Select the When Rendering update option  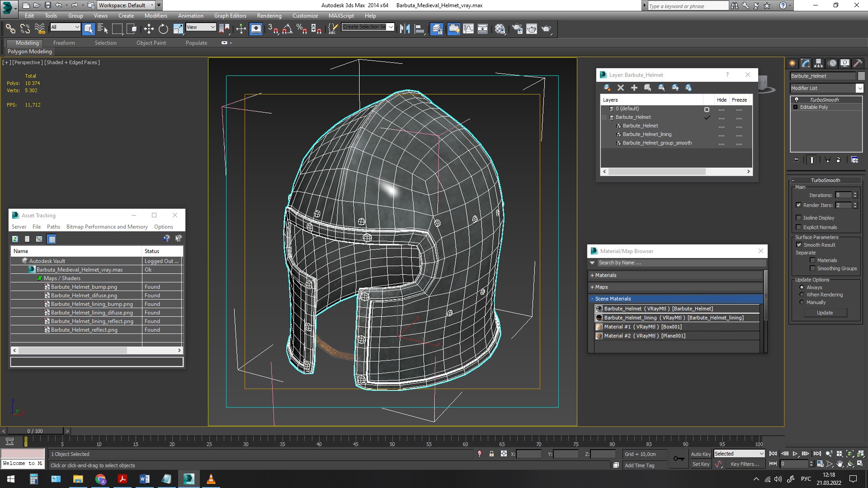(x=802, y=295)
